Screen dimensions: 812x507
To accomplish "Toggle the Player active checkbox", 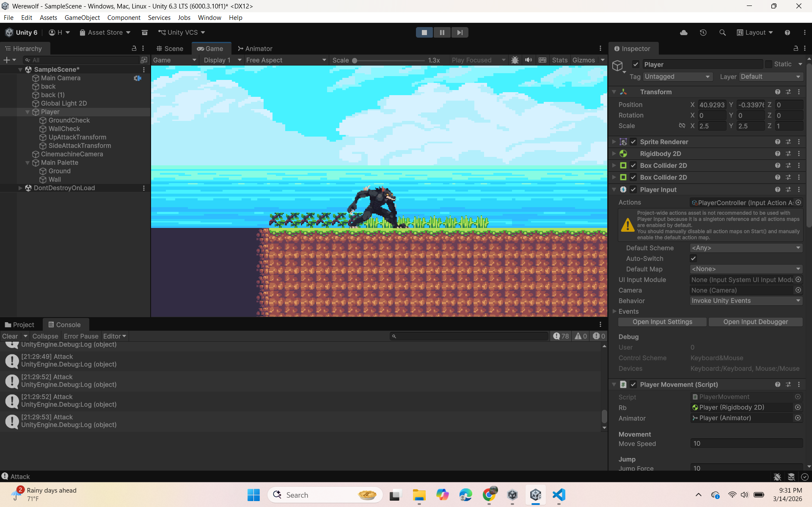I will tap(636, 64).
